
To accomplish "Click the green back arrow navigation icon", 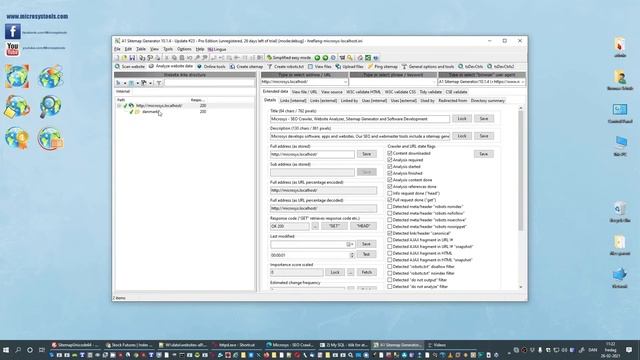I will pos(317,58).
